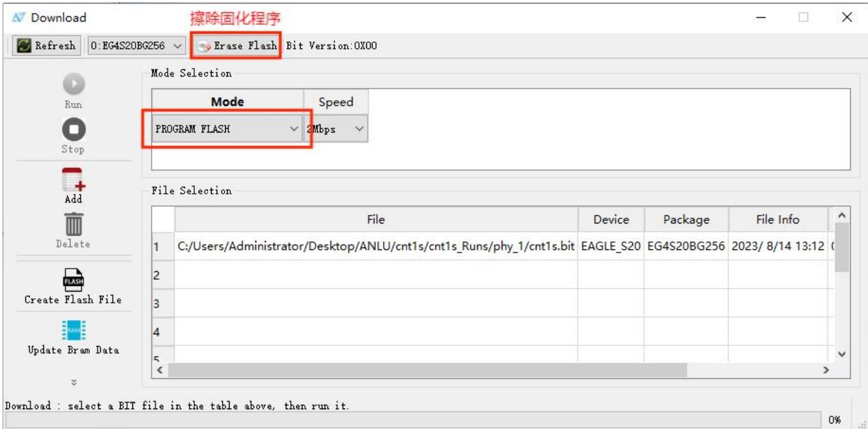868x429 pixels.
Task: Add a file with the Add icon
Action: coord(73,180)
